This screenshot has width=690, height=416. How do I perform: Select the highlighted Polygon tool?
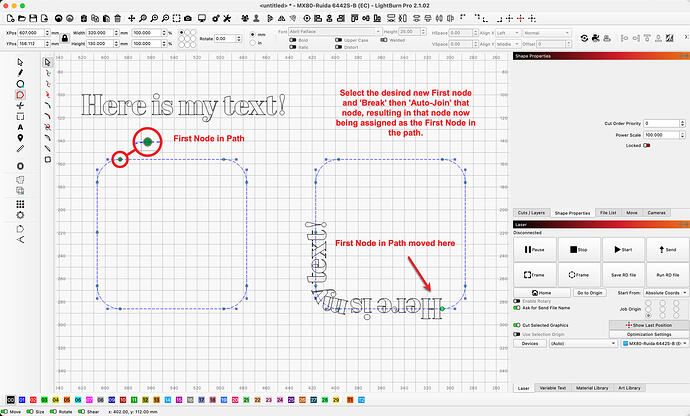pyautogui.click(x=20, y=95)
